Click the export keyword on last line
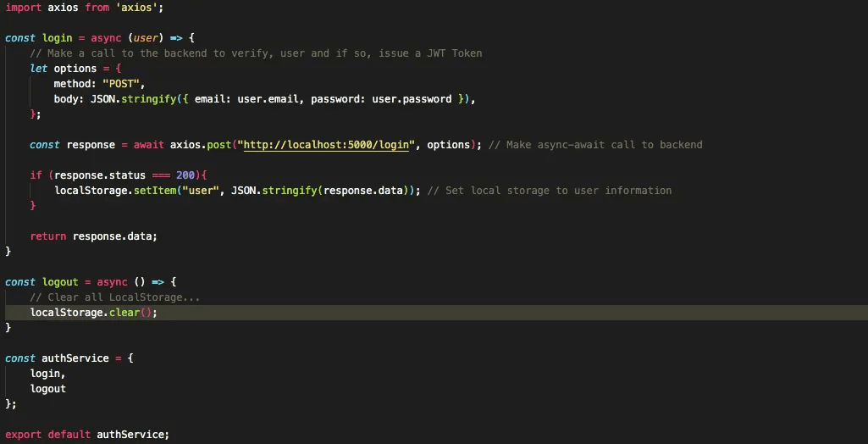This screenshot has width=868, height=444. [x=23, y=435]
